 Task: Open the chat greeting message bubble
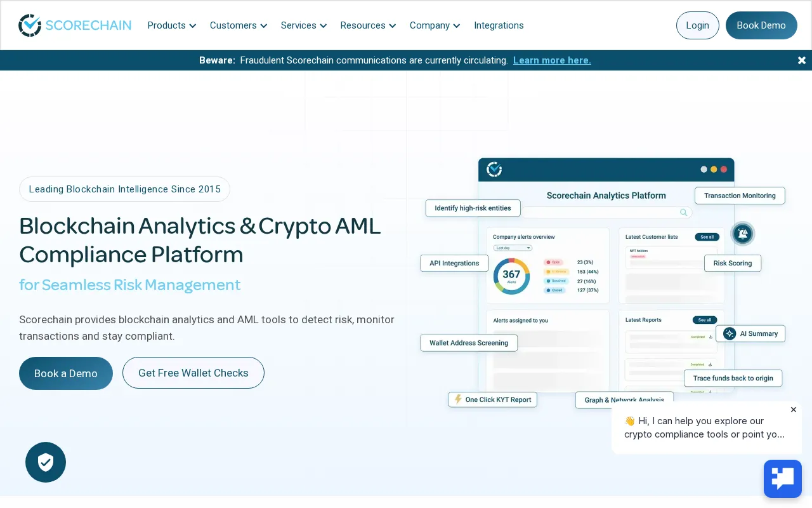pyautogui.click(x=707, y=427)
